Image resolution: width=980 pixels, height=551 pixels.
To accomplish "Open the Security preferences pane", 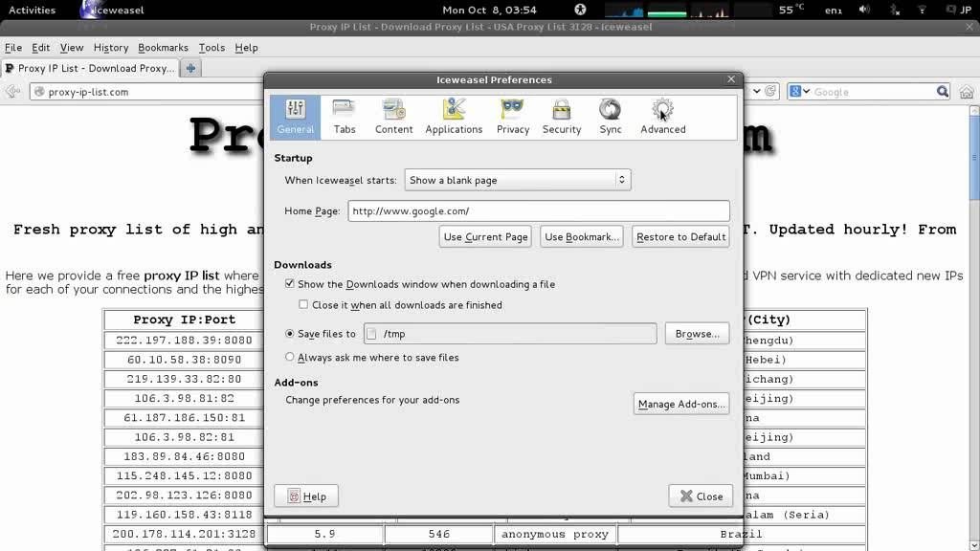I will [561, 117].
